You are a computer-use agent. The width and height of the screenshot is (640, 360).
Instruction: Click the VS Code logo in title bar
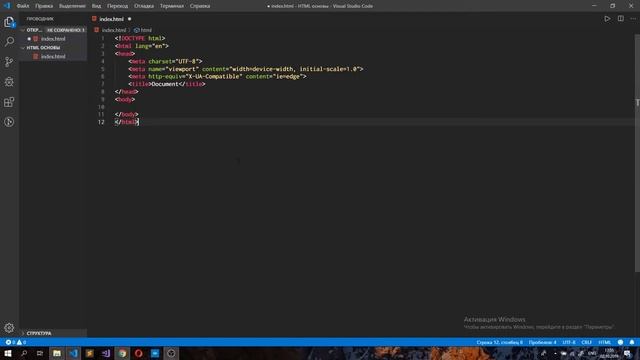(7, 6)
